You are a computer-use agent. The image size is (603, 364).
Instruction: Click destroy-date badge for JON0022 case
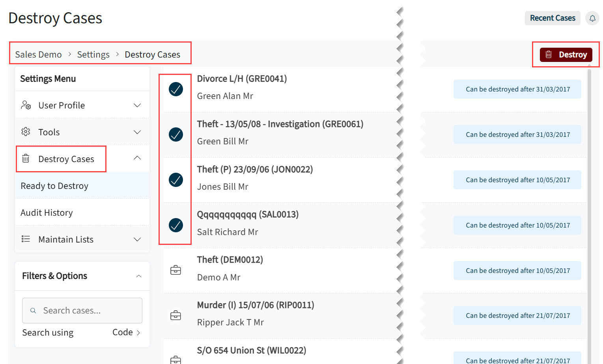click(517, 180)
